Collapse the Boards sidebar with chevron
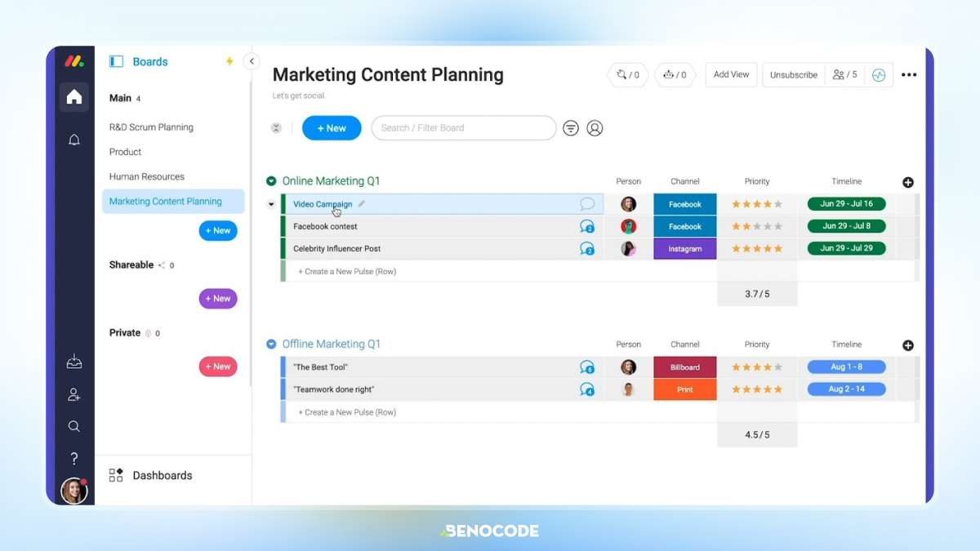 point(252,61)
